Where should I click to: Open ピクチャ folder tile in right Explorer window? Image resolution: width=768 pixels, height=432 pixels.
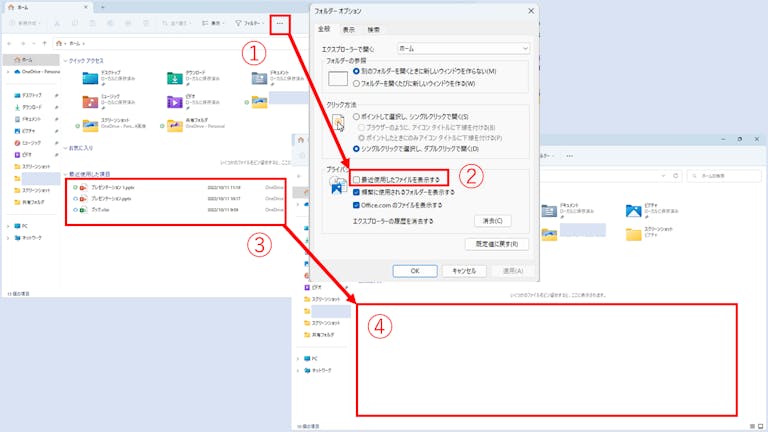coord(652,211)
